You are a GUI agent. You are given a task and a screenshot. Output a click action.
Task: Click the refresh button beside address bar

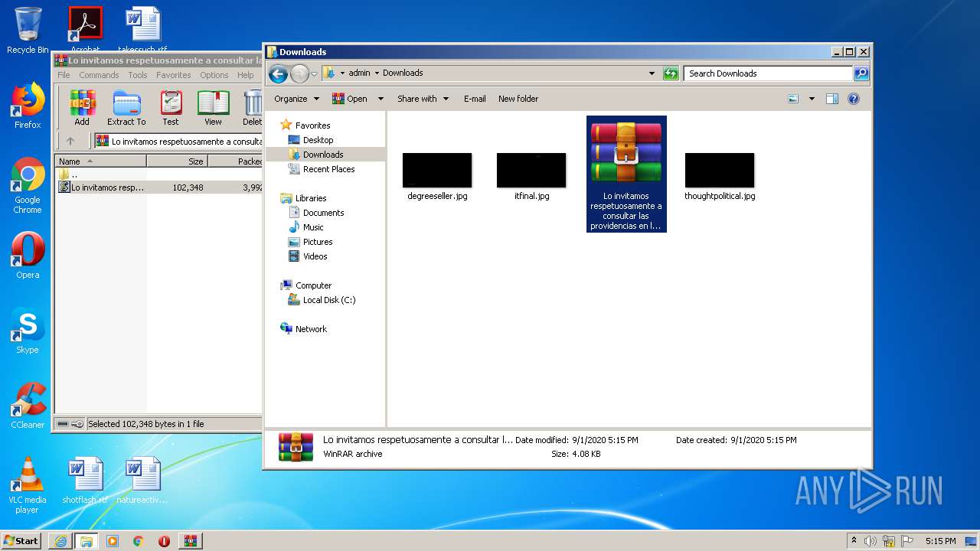tap(671, 73)
